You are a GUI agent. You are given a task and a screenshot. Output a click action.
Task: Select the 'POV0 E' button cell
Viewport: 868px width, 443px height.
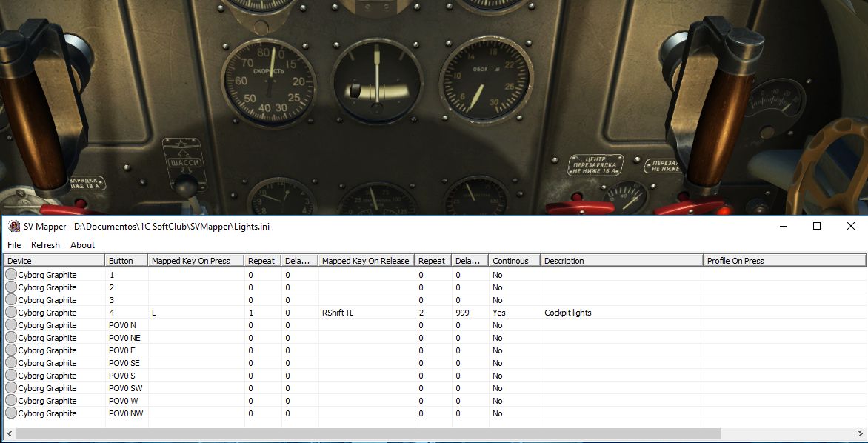pos(127,350)
